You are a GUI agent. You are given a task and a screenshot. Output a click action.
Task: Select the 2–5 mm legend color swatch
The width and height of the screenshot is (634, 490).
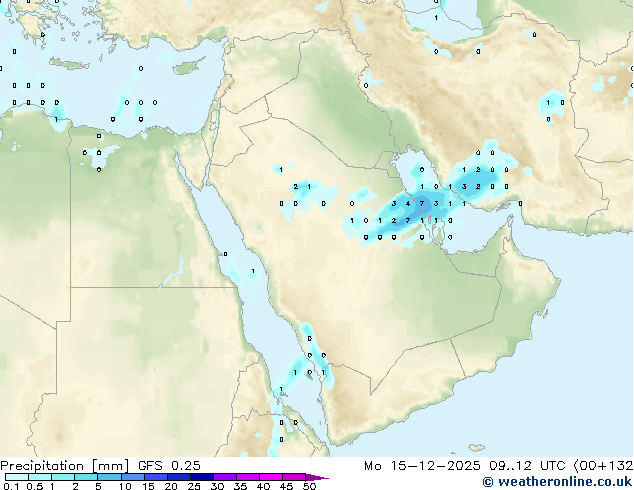[86, 477]
